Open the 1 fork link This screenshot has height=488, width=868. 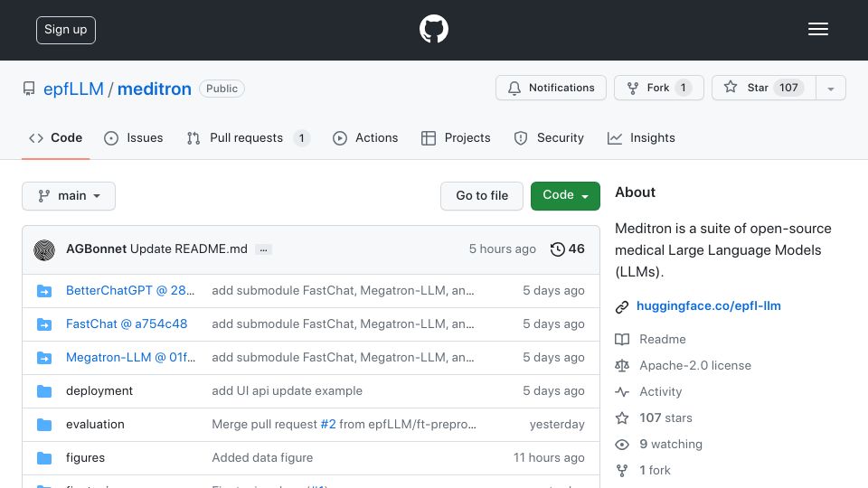point(655,470)
